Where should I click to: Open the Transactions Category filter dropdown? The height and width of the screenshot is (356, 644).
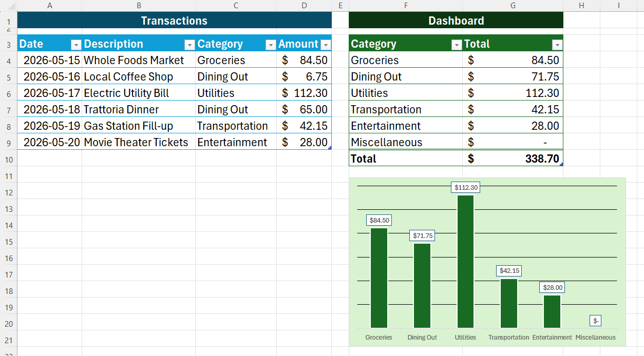point(271,45)
